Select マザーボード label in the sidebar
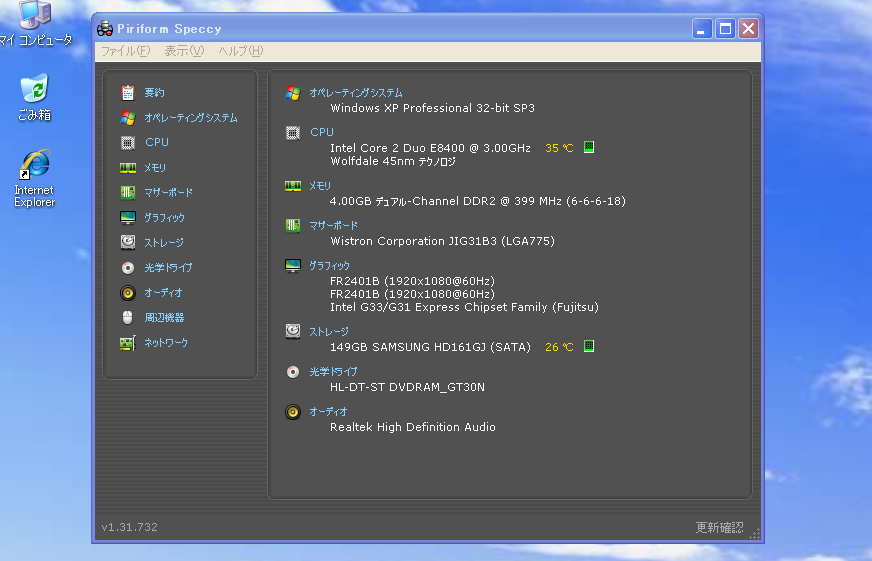 (169, 192)
